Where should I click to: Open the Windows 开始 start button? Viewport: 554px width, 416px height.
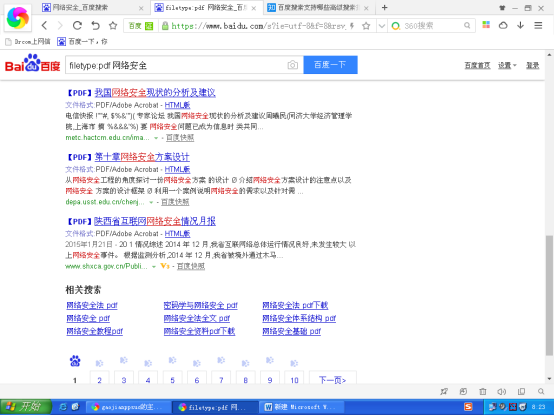pos(25,407)
